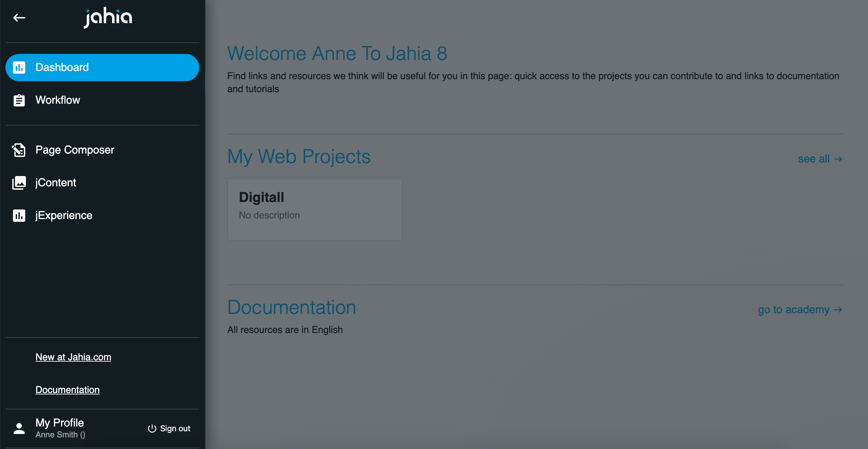Follow the go to academy link
The width and height of the screenshot is (868, 449).
(x=800, y=310)
